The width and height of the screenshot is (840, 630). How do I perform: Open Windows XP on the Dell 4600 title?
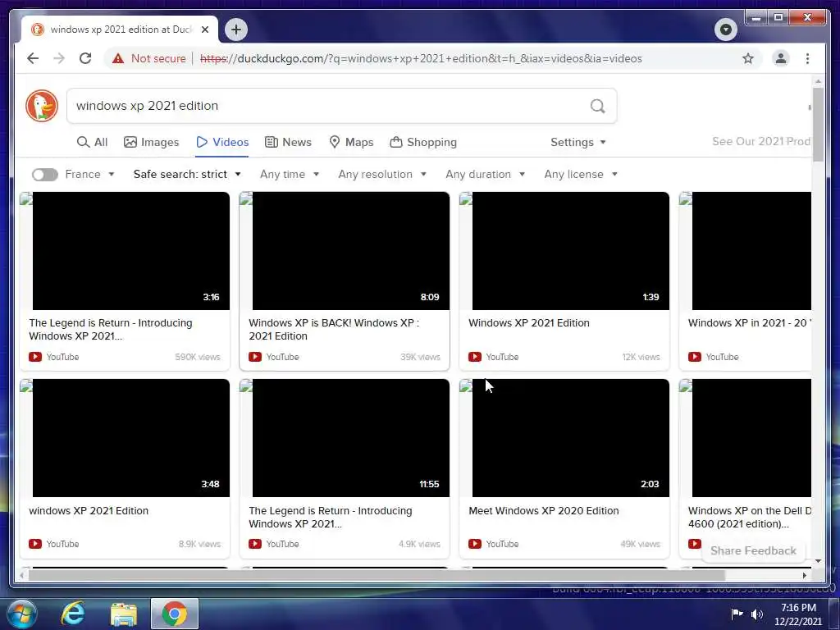(750, 517)
